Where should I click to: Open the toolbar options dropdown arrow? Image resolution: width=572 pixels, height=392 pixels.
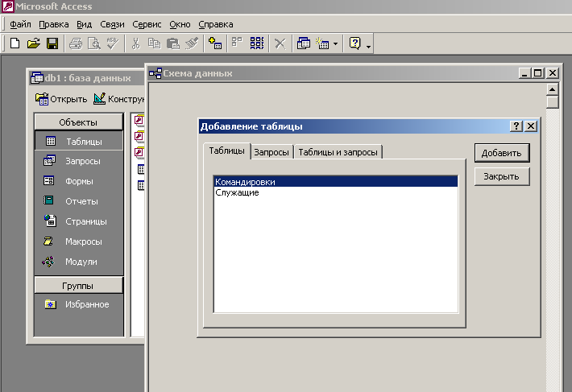368,46
